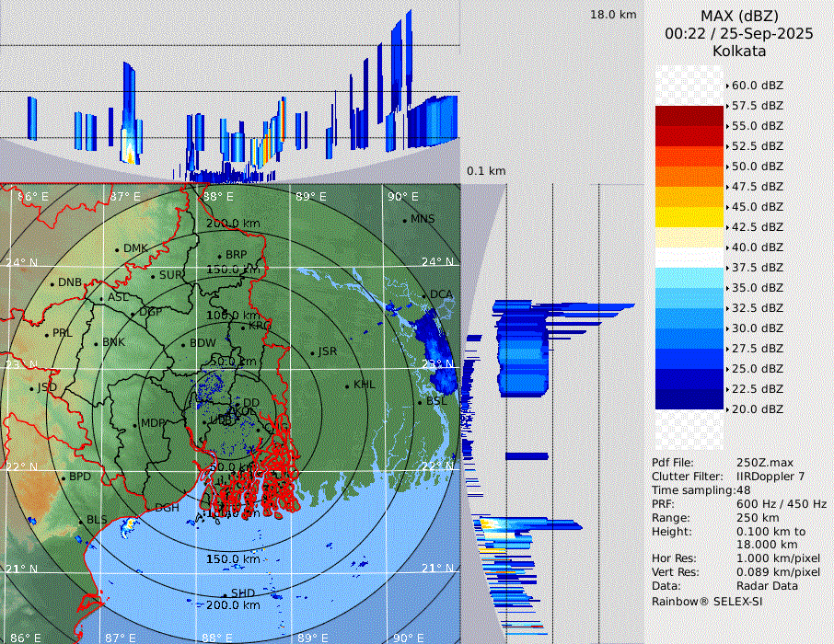Click the white legend swatch near 40.0 dBZ
Image resolution: width=834 pixels, height=644 pixels.
tap(689, 257)
